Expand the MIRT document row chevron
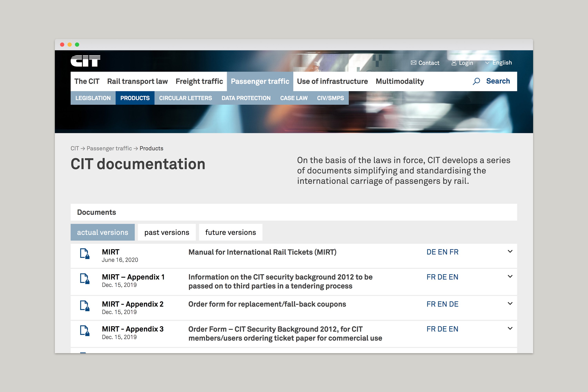Viewport: 588px width, 392px height. [510, 251]
